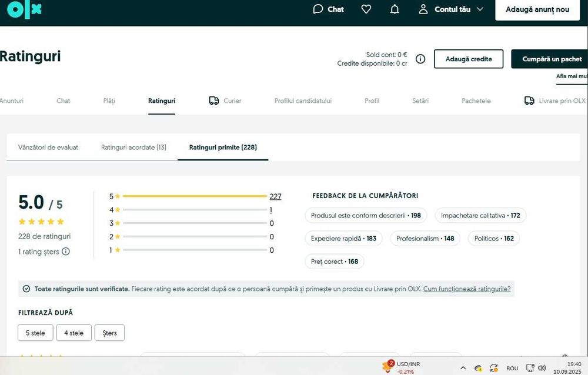588x375 pixels.
Task: Select Ratinguri primite (228) tab
Action: pos(223,148)
